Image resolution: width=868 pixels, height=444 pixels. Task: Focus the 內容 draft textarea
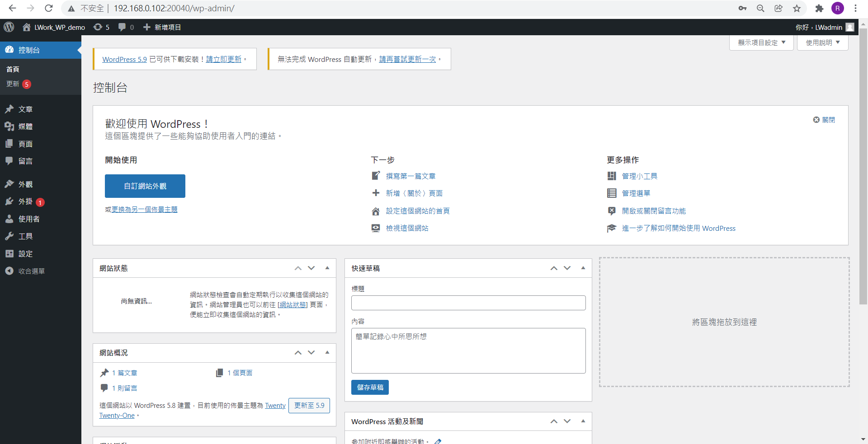pyautogui.click(x=468, y=351)
